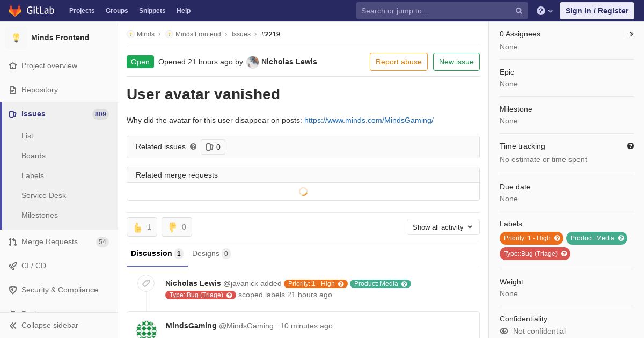Image resolution: width=644 pixels, height=338 pixels.
Task: Open the Help question-mark menu
Action: point(545,11)
